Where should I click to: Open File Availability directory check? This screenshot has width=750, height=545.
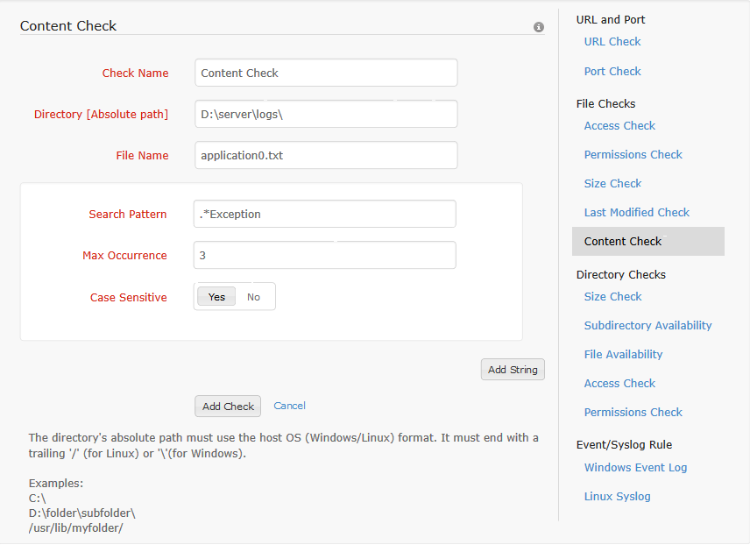623,355
